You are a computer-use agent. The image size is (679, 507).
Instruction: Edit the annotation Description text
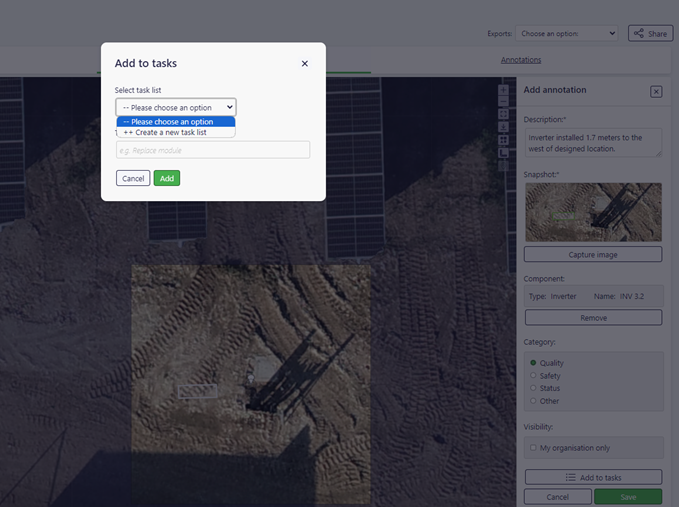[x=593, y=142]
